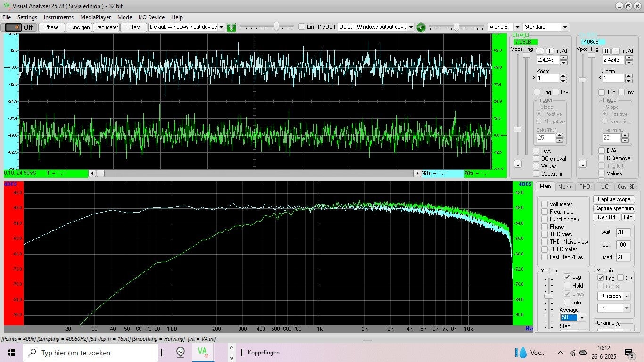
Task: Open the Instruments menu
Action: point(58,17)
